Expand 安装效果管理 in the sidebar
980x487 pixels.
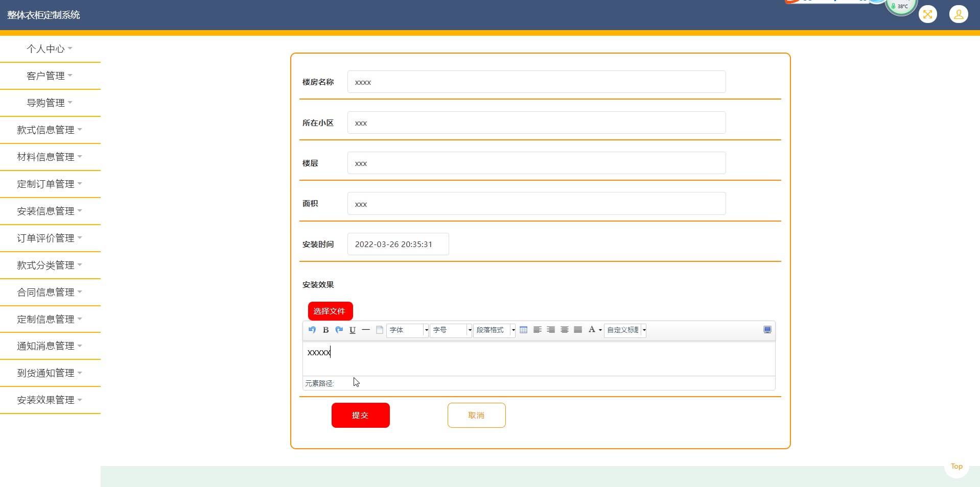point(50,400)
